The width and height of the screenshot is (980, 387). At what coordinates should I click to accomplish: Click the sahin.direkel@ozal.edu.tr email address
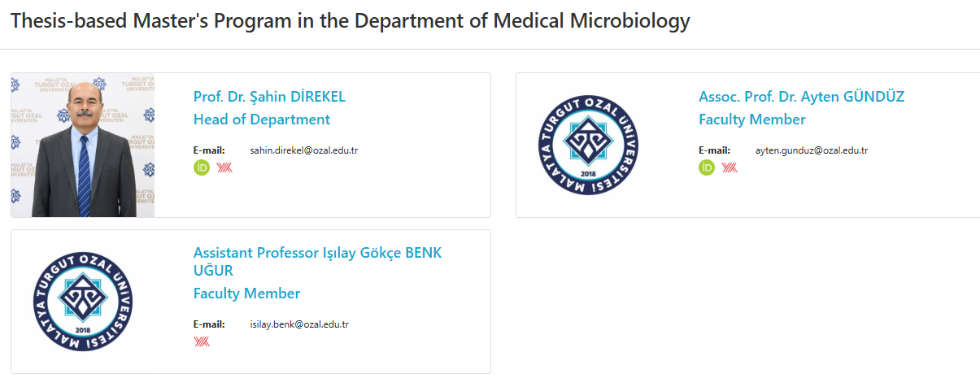coord(304,150)
